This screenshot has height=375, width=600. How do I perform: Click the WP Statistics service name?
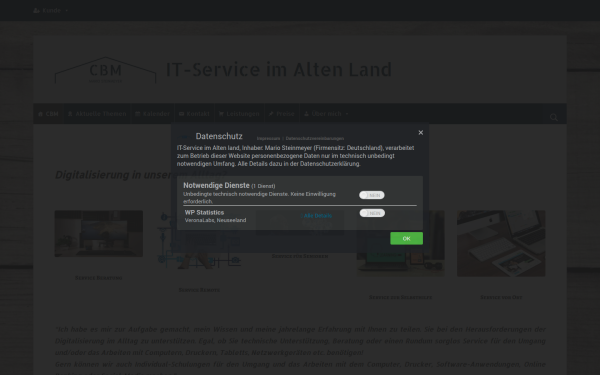tap(204, 212)
